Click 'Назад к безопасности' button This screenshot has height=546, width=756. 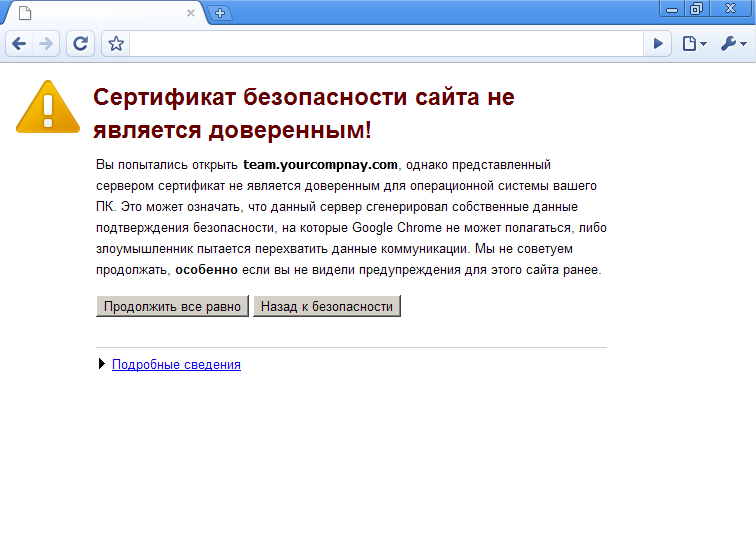327,306
